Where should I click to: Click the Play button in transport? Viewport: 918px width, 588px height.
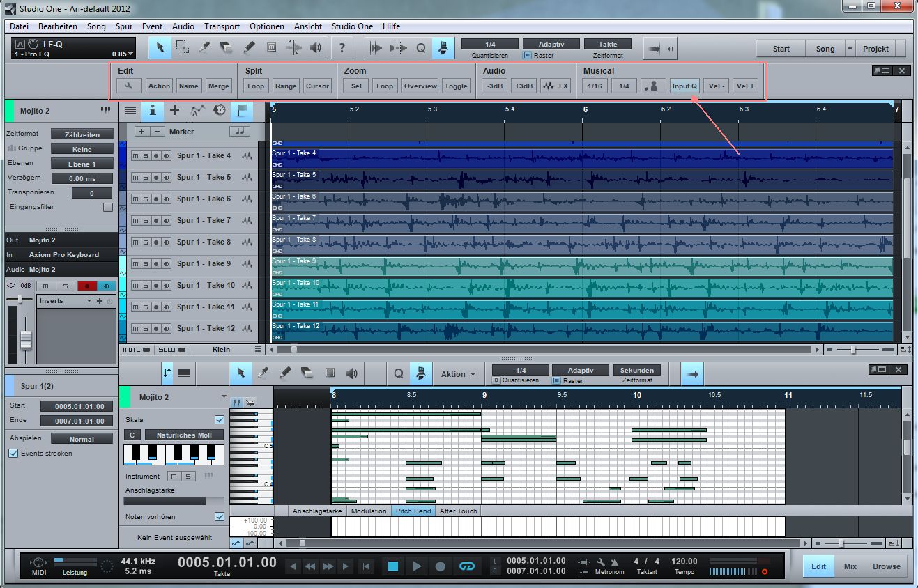coord(417,566)
